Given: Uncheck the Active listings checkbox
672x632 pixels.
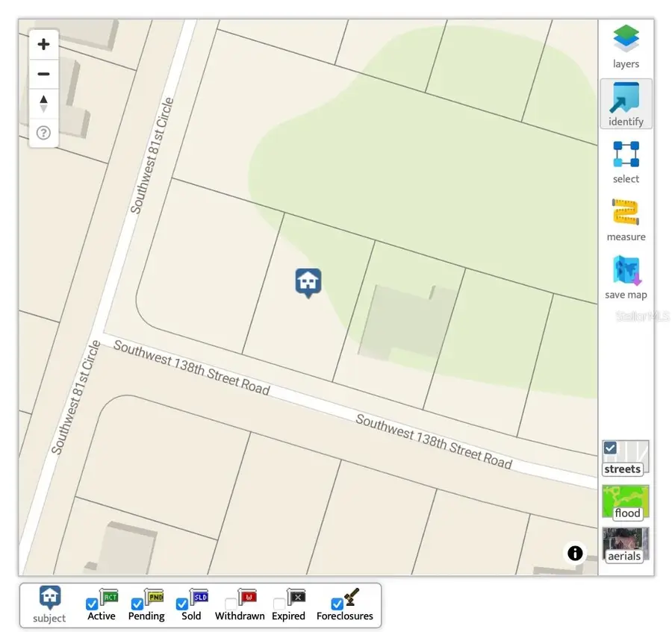Looking at the screenshot, I should click(92, 604).
